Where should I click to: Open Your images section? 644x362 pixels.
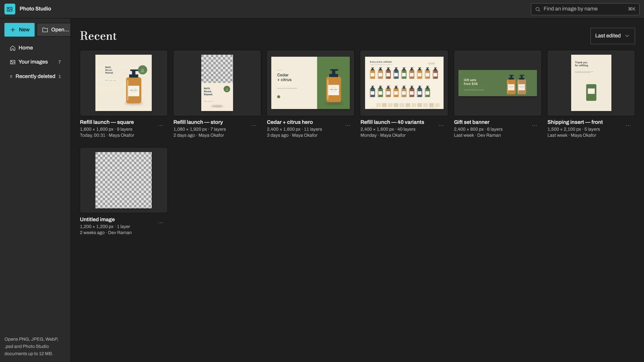tap(35, 62)
